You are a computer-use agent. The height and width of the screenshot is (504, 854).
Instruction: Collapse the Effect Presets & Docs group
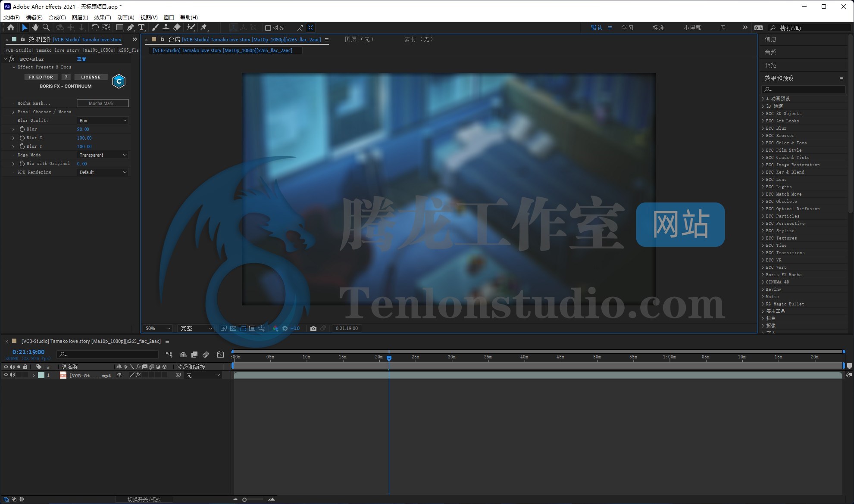(x=14, y=67)
